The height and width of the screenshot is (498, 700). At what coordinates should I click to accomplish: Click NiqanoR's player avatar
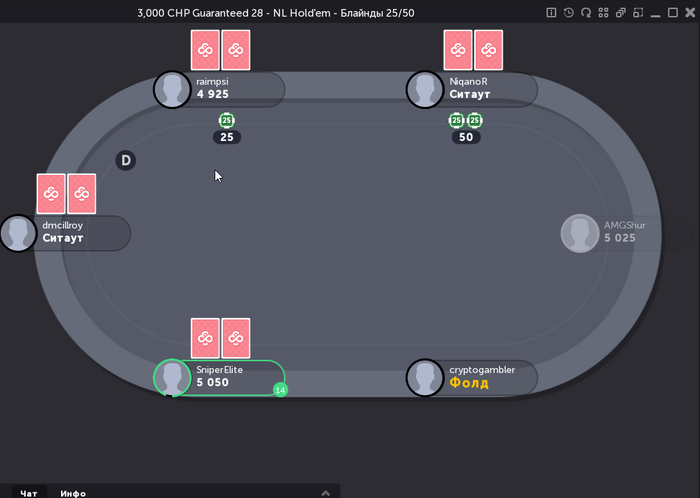click(425, 90)
